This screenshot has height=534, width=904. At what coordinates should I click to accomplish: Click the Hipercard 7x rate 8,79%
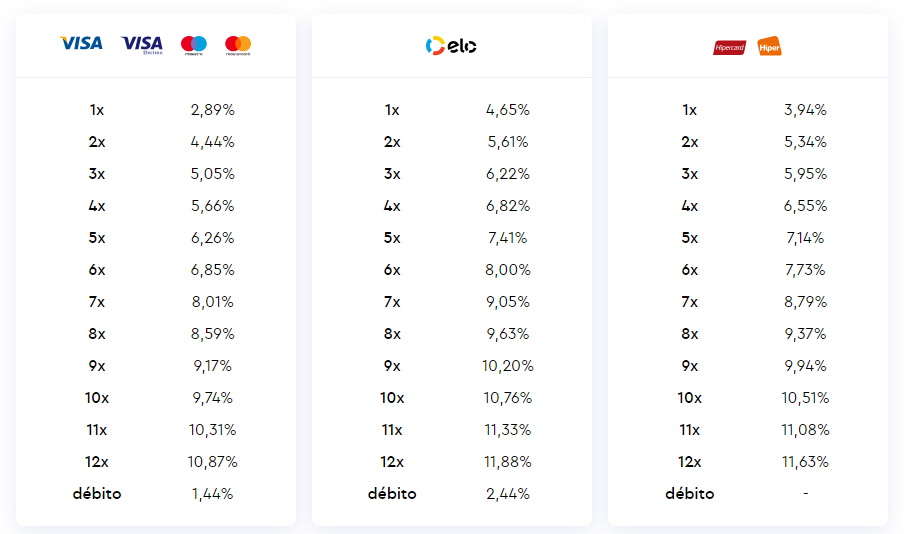[x=805, y=302]
